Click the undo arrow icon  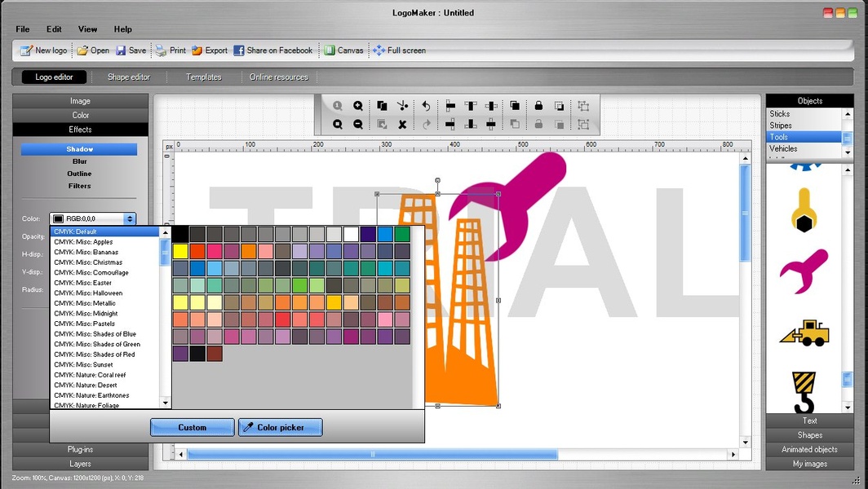click(x=426, y=106)
